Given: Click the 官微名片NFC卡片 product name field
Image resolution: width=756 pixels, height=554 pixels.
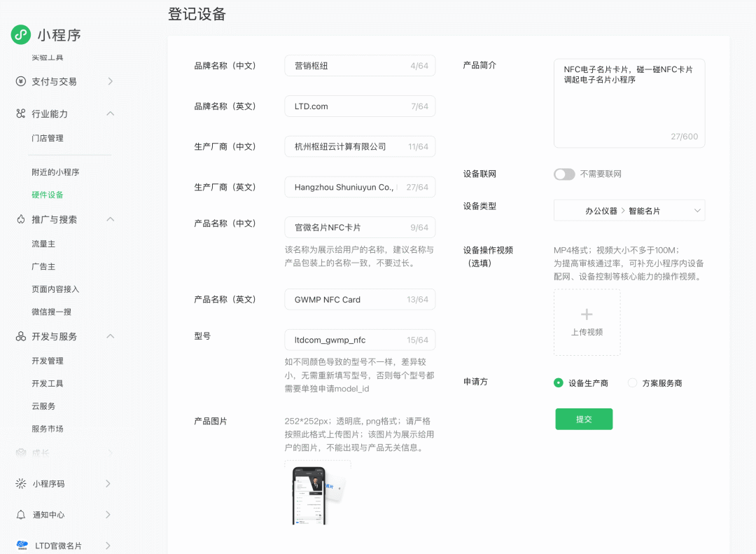Looking at the screenshot, I should 360,228.
